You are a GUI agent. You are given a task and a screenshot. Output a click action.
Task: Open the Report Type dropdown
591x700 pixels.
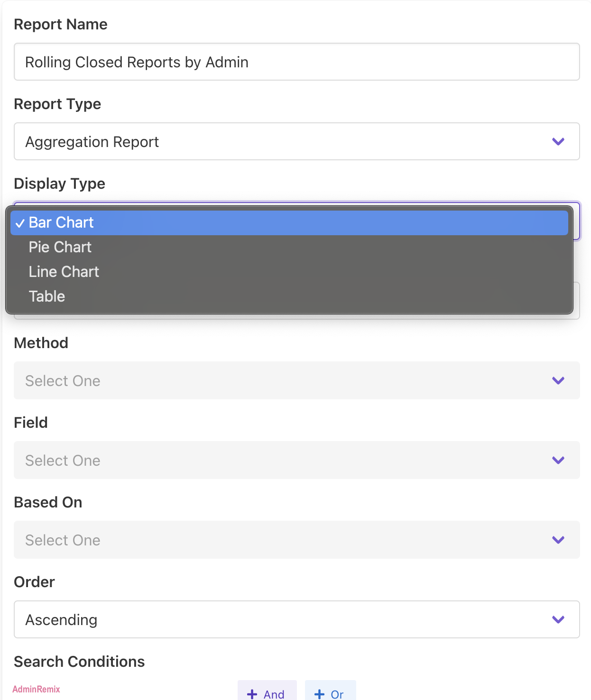[x=285, y=142]
